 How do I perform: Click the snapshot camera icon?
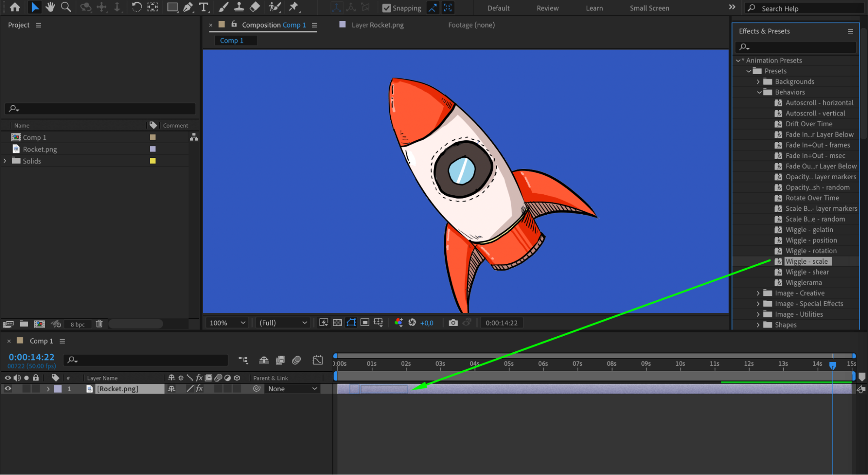click(x=453, y=323)
